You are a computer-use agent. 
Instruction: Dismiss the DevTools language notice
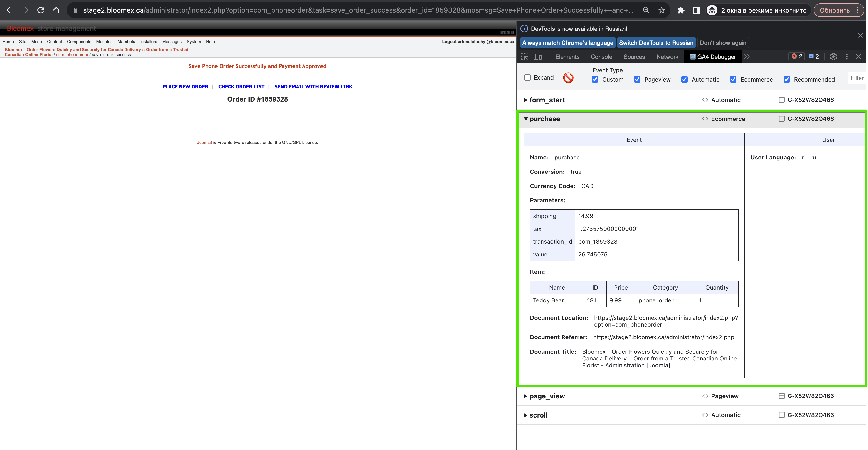860,35
